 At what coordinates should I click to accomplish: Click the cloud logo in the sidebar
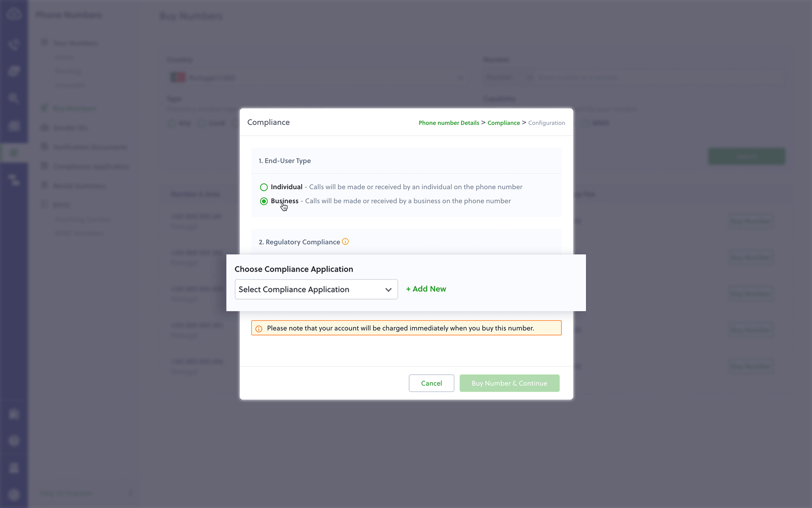click(14, 15)
